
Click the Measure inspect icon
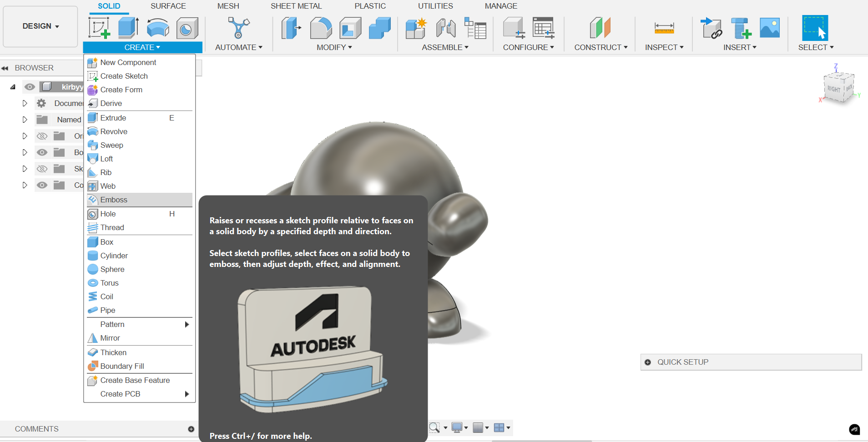[x=664, y=28]
